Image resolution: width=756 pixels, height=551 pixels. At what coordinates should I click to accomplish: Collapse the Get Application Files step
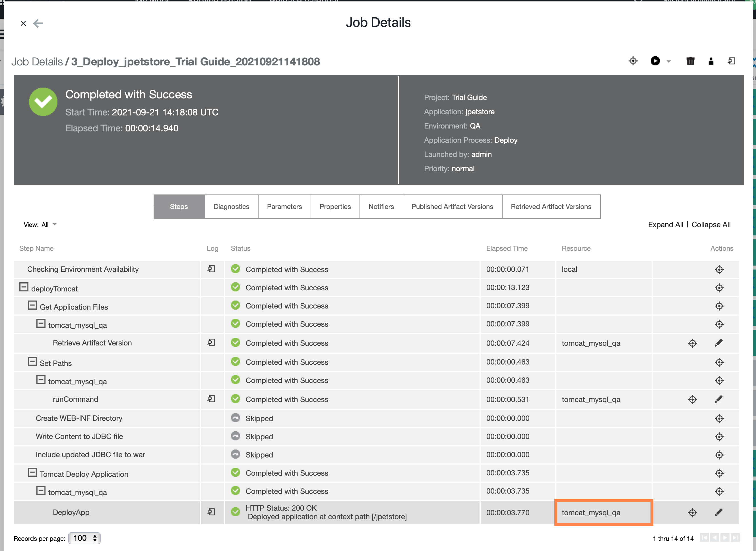pos(32,305)
